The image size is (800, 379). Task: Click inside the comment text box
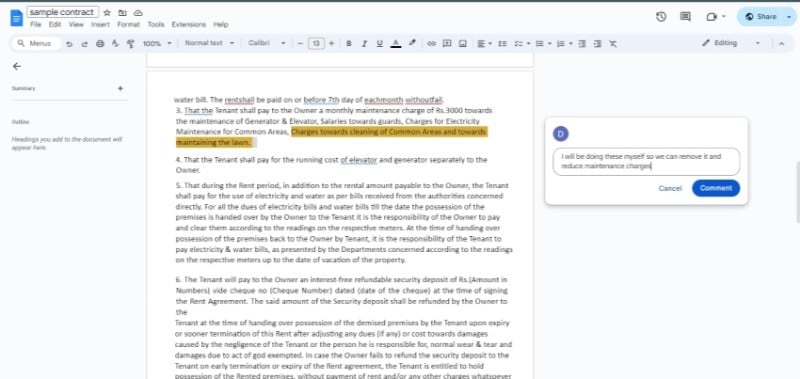[x=646, y=161]
